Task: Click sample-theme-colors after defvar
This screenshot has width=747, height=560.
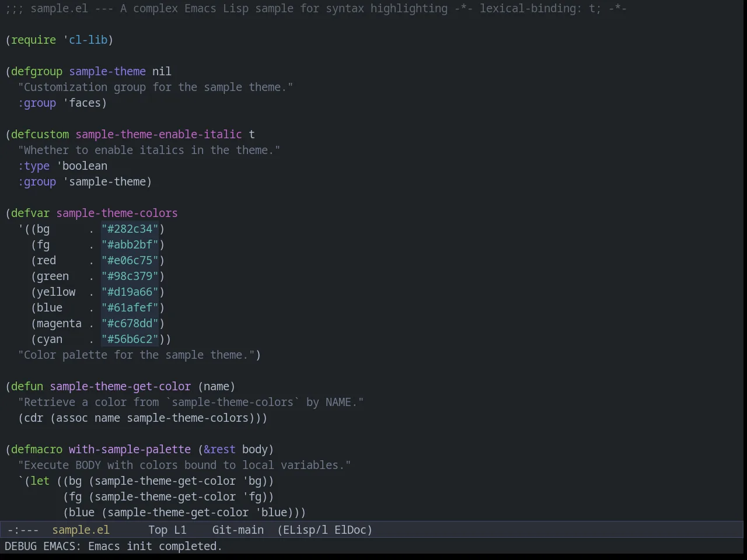Action: point(117,213)
